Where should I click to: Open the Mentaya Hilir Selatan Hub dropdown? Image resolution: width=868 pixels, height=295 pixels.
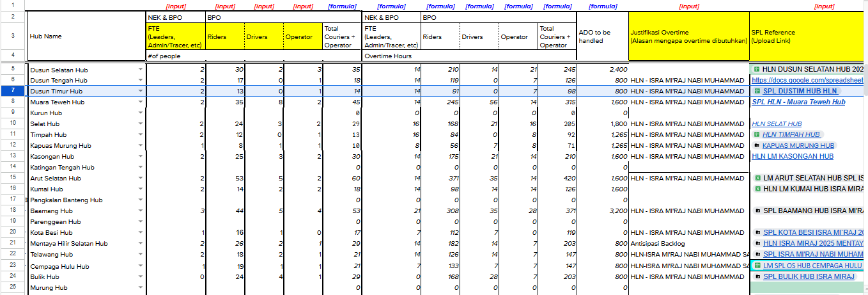[x=140, y=244]
